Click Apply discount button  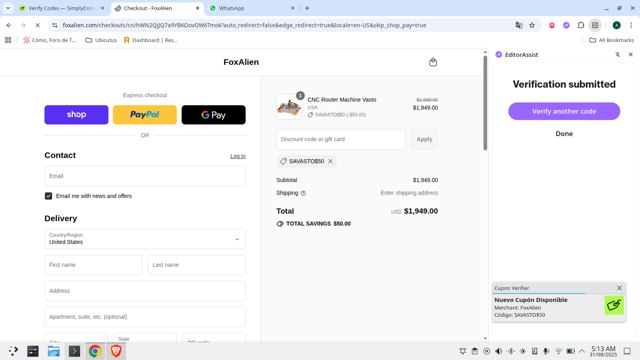(x=424, y=139)
